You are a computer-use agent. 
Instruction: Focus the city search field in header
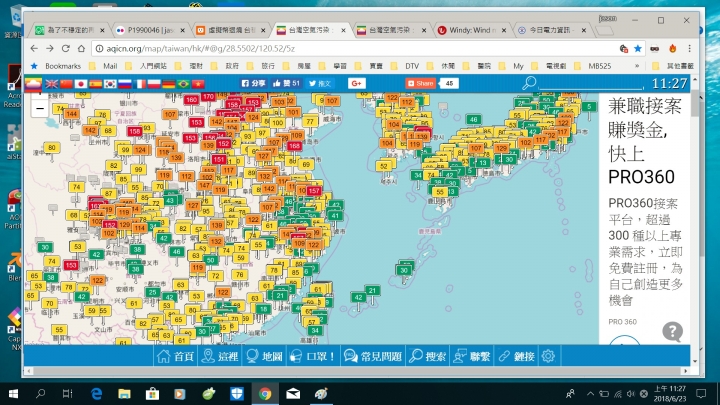click(x=591, y=84)
